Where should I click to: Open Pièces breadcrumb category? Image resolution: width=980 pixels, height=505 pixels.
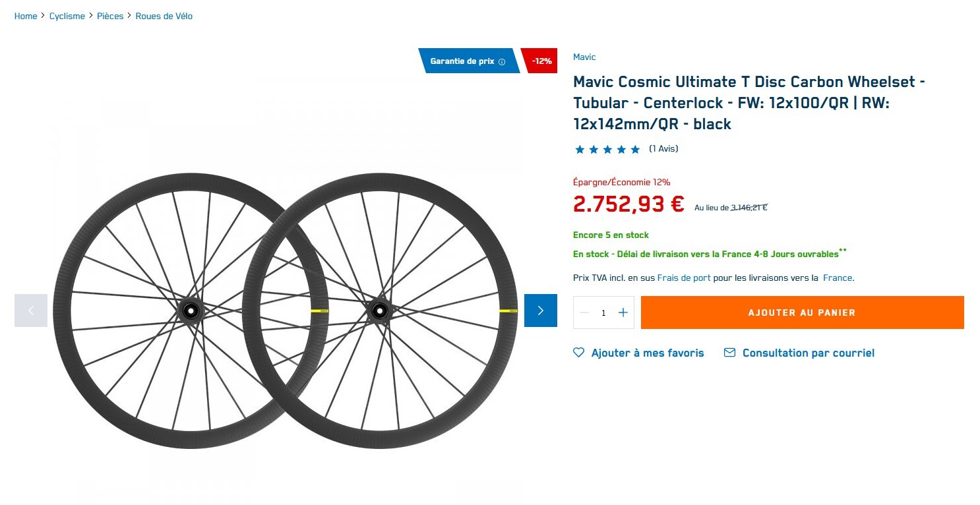(110, 16)
